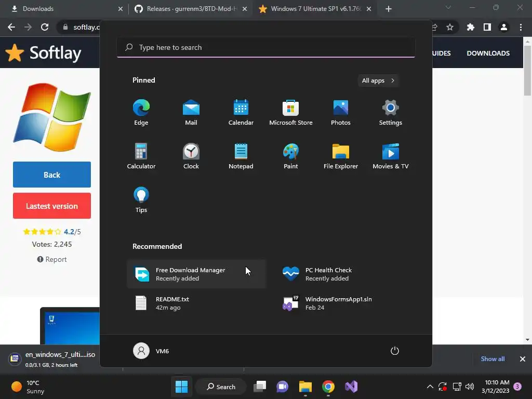Open Edge from pinned apps
This screenshot has height=399, width=532.
pos(141,113)
